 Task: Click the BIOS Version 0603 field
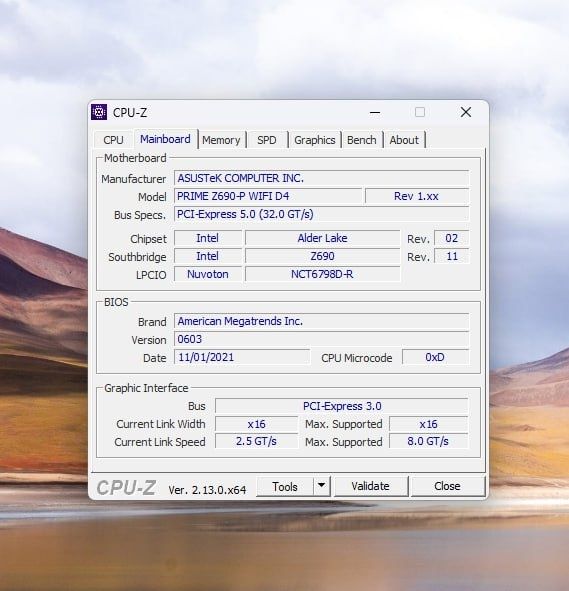[321, 339]
